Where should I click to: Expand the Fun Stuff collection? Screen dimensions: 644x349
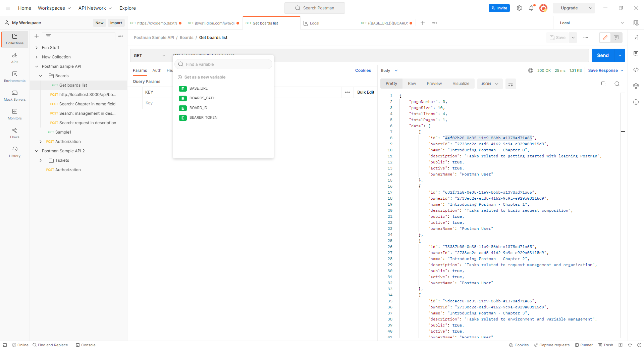[x=37, y=48]
